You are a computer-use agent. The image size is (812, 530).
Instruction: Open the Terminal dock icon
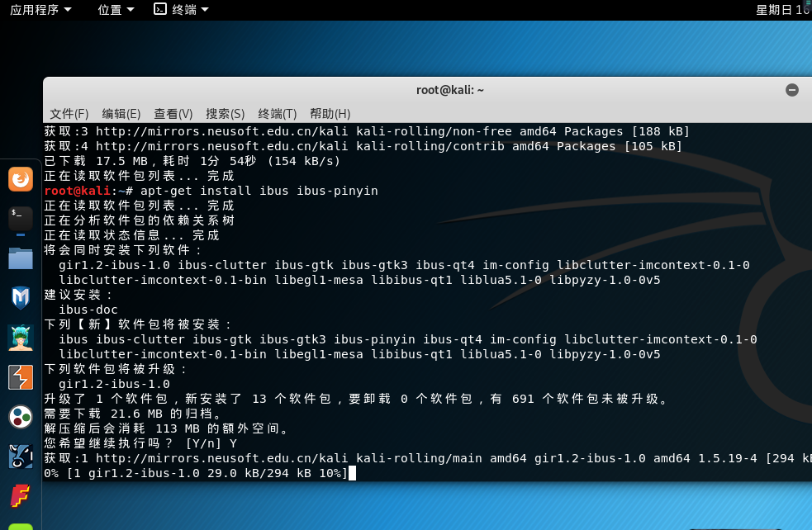(21, 219)
